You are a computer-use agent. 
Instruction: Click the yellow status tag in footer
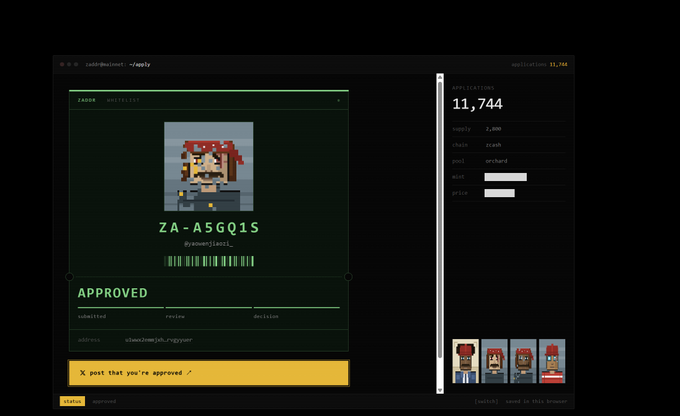pyautogui.click(x=72, y=401)
